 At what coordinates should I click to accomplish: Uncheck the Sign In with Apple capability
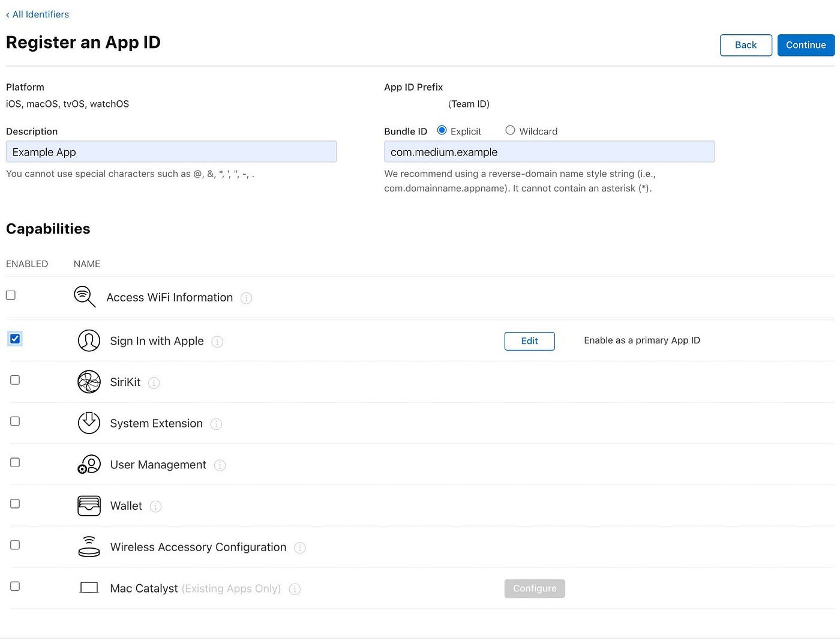tap(14, 339)
